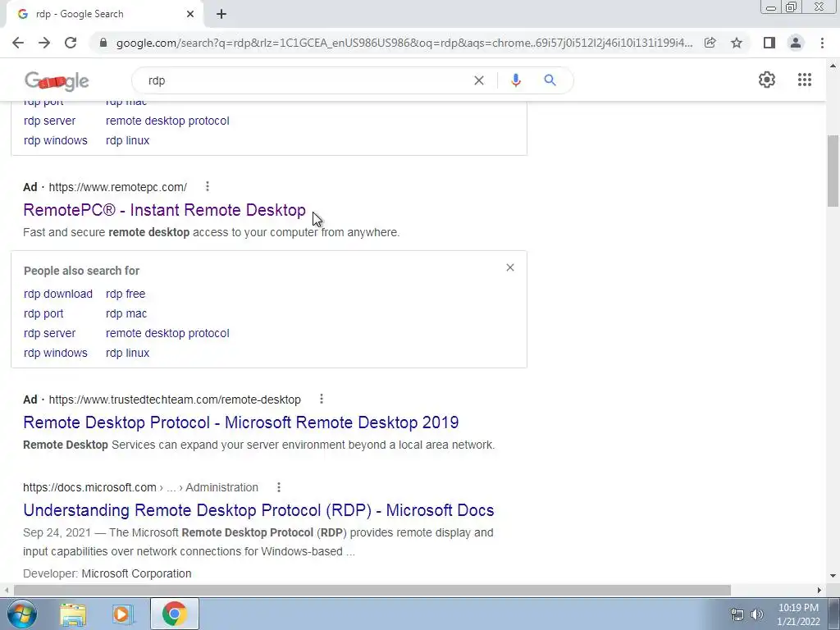The width and height of the screenshot is (840, 630).
Task: Search rdp linux in lower box
Action: pos(127,353)
